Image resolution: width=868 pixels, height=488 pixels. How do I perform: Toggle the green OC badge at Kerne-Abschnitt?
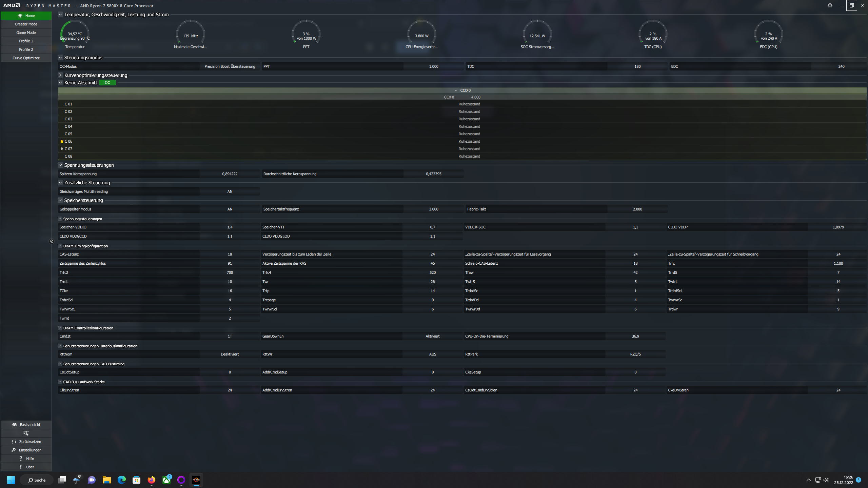[107, 83]
